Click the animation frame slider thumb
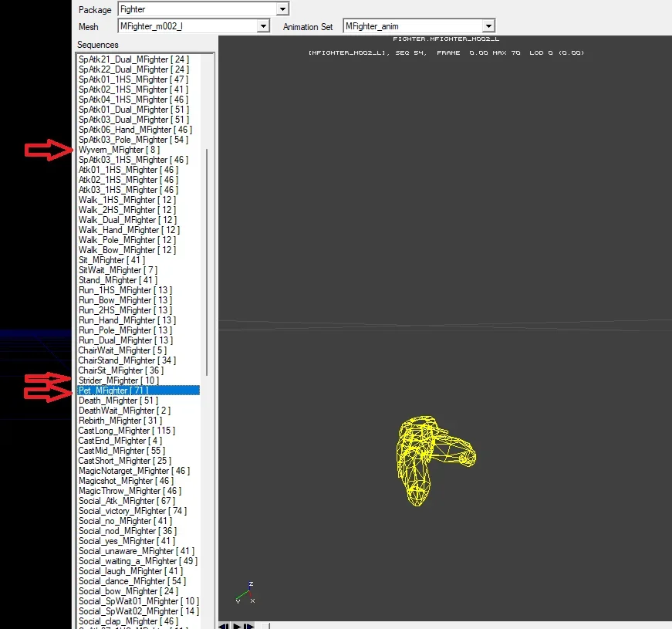 point(266,626)
